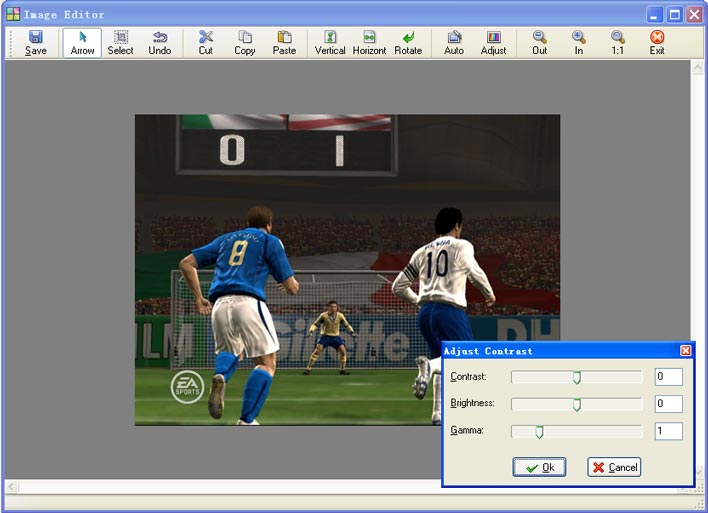Focus the Brightness value field

[x=669, y=404]
